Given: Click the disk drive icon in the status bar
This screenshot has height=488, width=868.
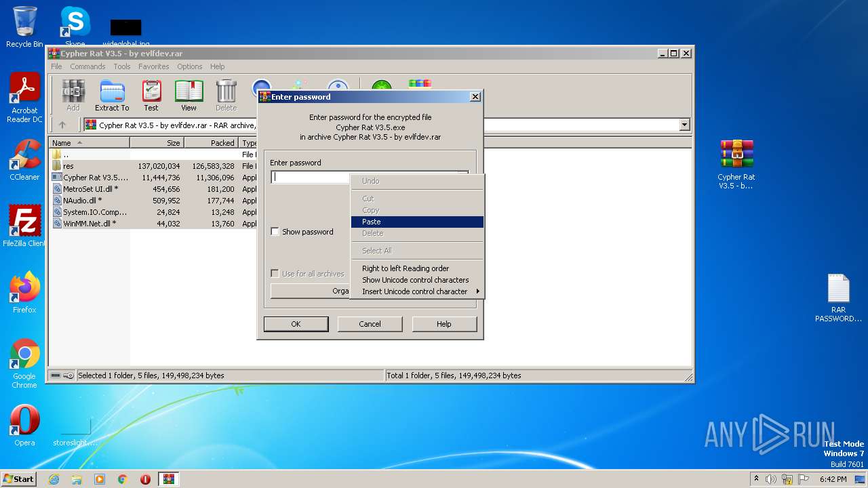Looking at the screenshot, I should click(x=56, y=375).
